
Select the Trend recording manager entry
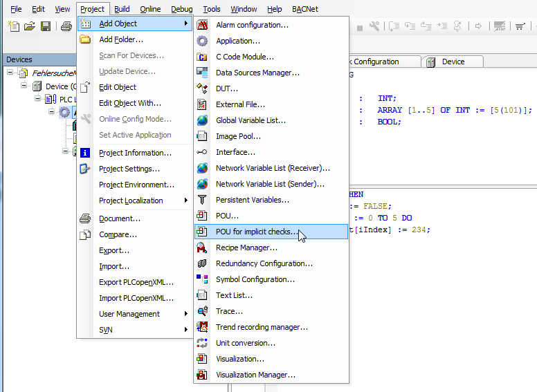point(262,327)
